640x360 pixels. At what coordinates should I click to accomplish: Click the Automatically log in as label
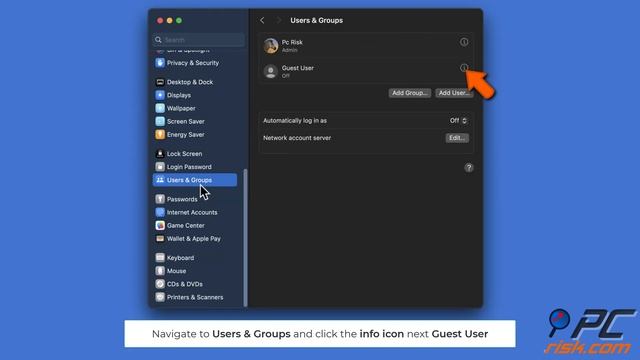click(x=295, y=120)
